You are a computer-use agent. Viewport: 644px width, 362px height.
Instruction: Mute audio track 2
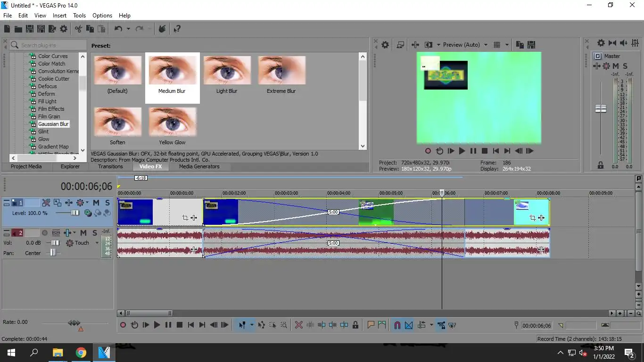pyautogui.click(x=83, y=233)
